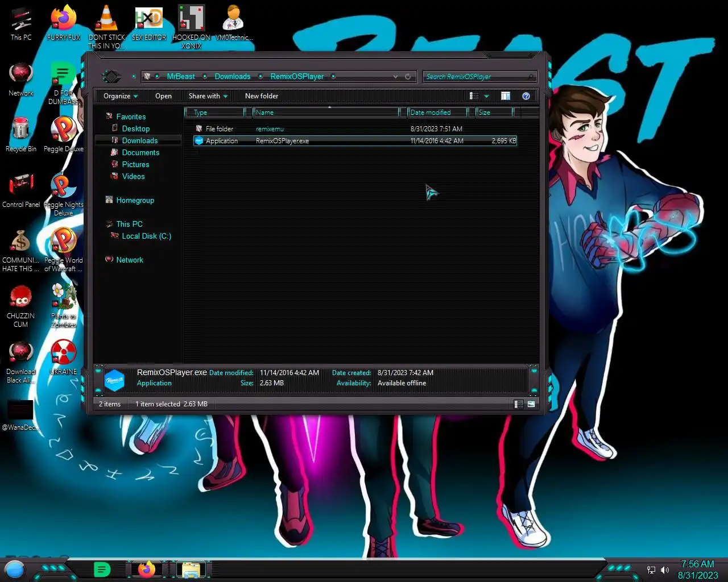
Task: Launch Plants vs Zombies desktop shortcut
Action: pyautogui.click(x=64, y=306)
